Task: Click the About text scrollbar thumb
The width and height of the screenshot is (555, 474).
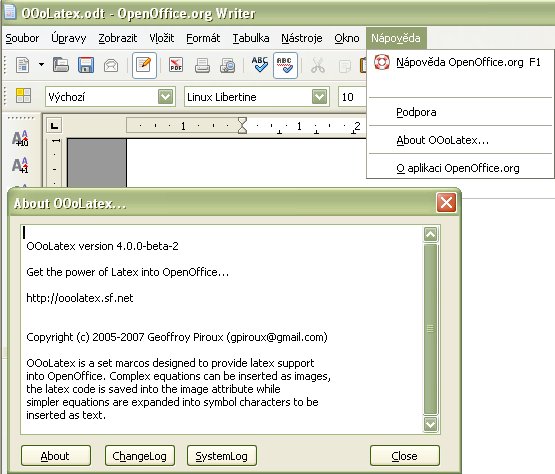Action: [430, 329]
